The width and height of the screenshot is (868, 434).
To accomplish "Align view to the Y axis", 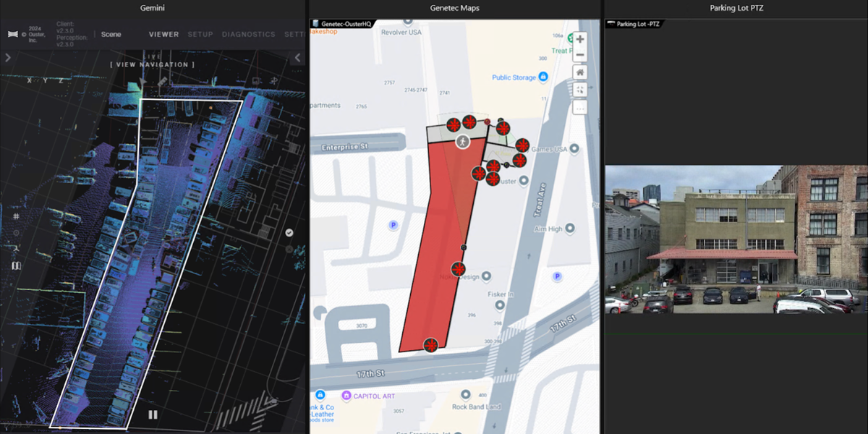I will point(45,80).
